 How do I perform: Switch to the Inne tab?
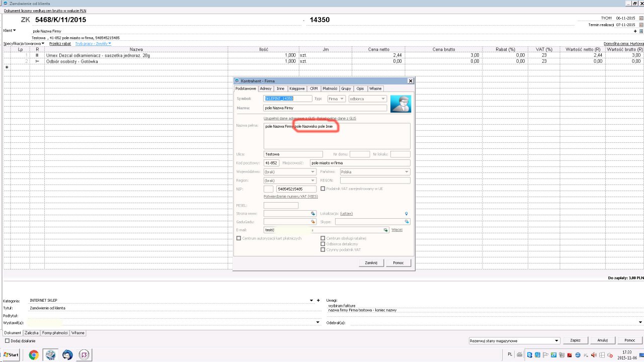(x=280, y=88)
